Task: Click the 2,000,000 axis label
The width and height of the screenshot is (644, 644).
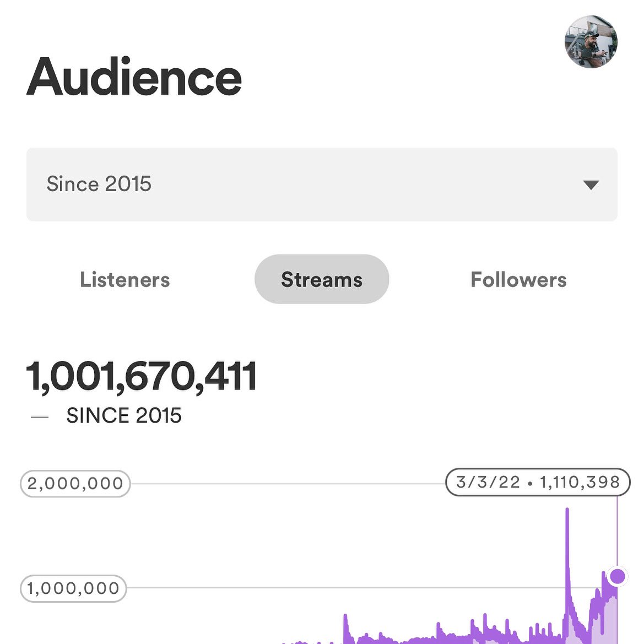Action: click(x=75, y=483)
